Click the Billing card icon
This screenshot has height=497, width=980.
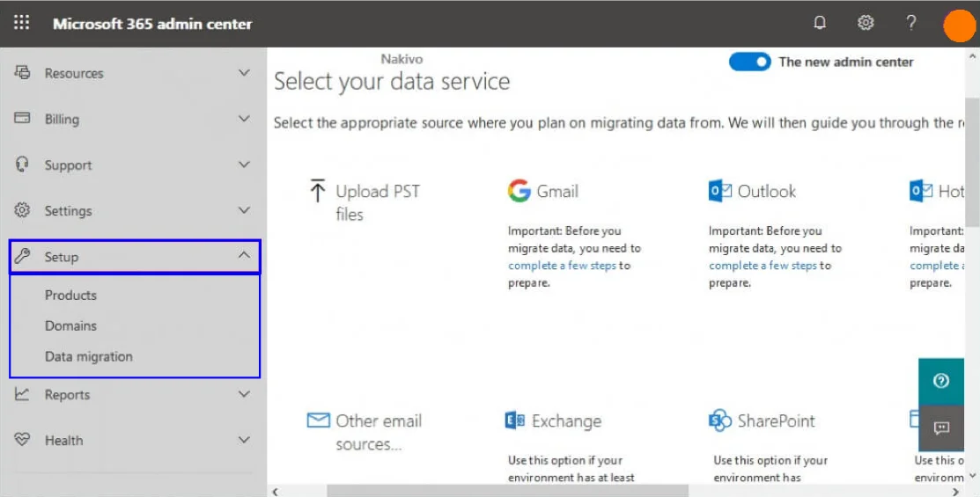(22, 118)
